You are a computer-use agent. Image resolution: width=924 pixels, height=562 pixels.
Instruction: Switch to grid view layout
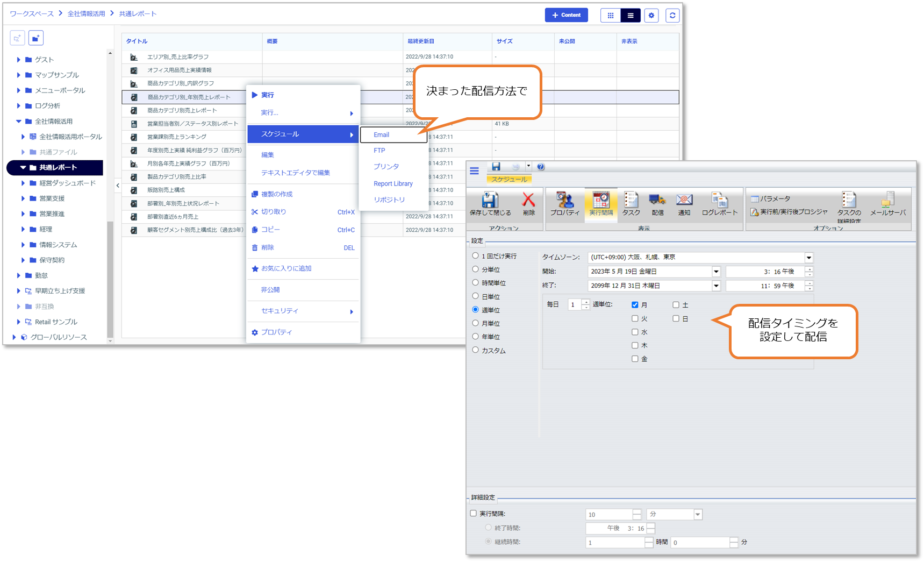pyautogui.click(x=610, y=15)
